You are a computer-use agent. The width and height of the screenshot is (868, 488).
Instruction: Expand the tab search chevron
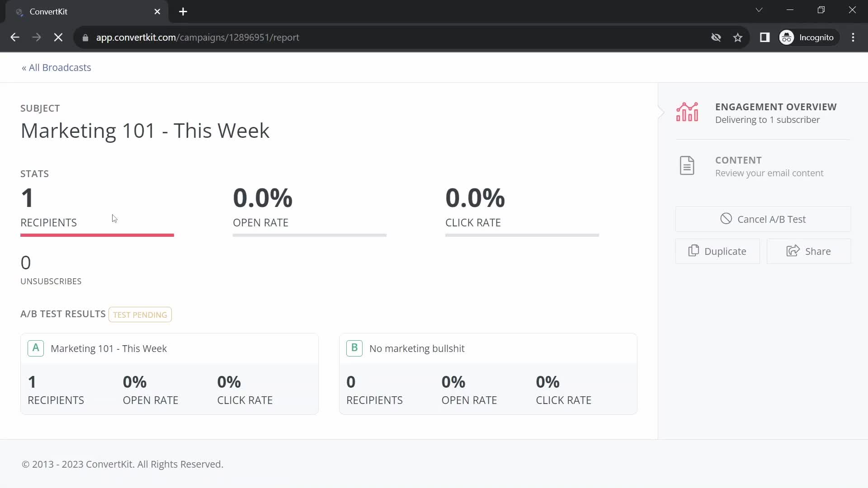759,10
